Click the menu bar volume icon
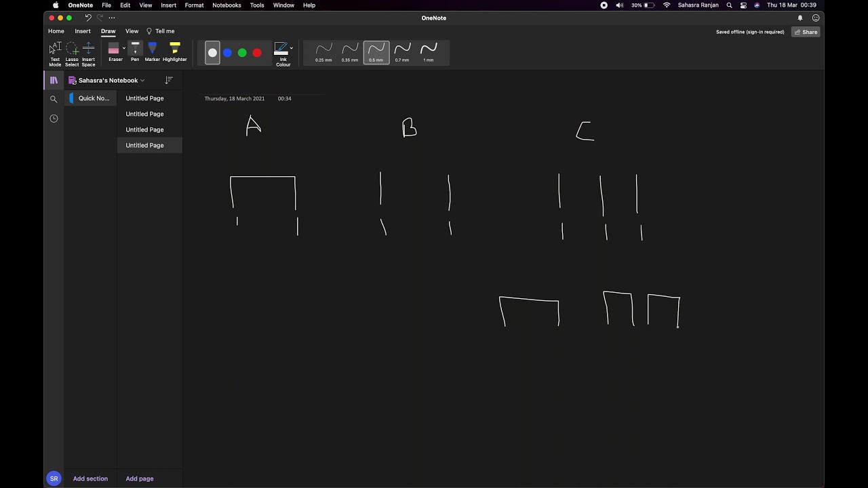Screen dimensions: 868x488 click(x=619, y=5)
